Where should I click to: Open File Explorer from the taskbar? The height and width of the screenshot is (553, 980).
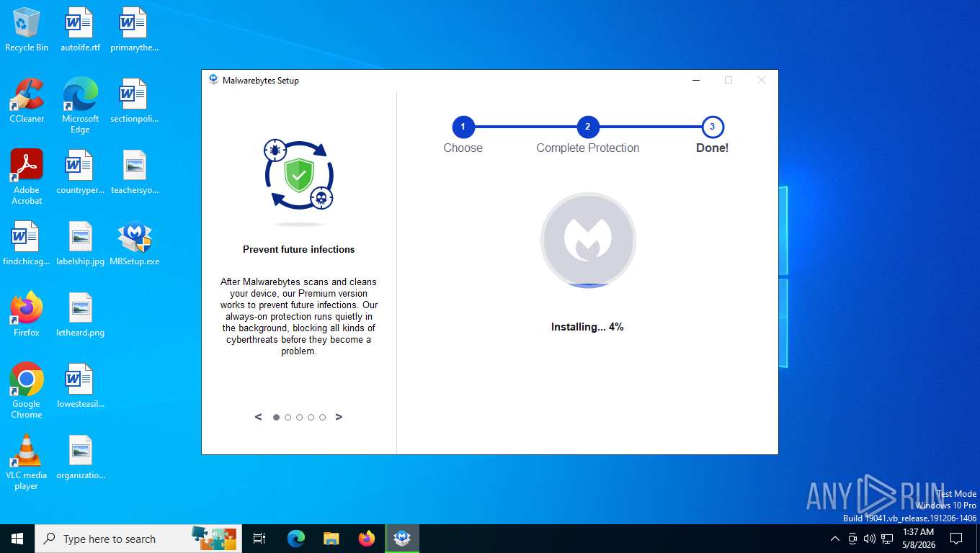[331, 539]
